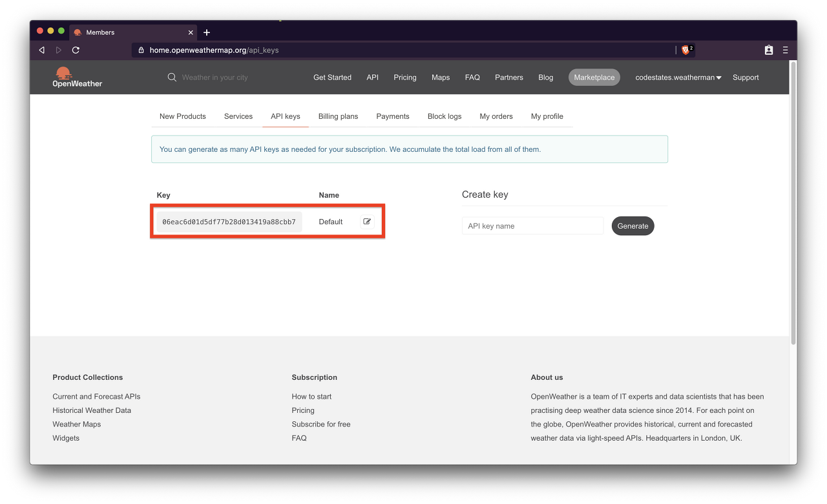Click Get Started in navigation
This screenshot has height=504, width=827.
[332, 78]
